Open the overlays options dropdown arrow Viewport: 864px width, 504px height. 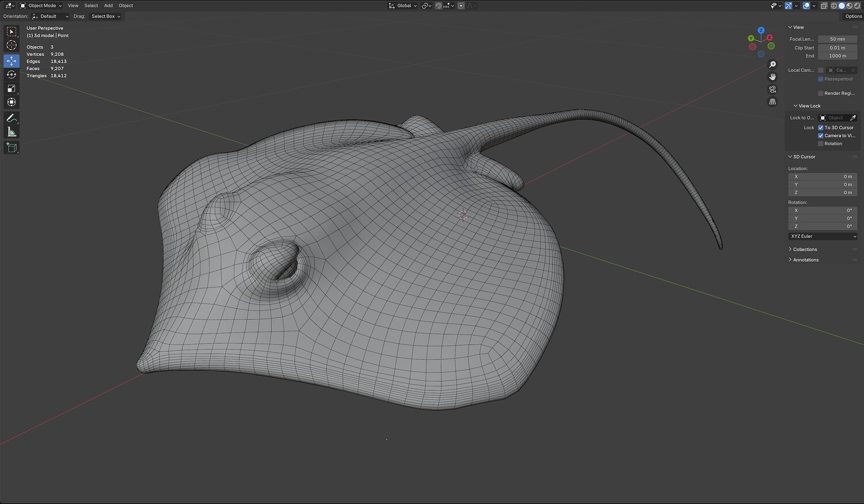[x=813, y=6]
